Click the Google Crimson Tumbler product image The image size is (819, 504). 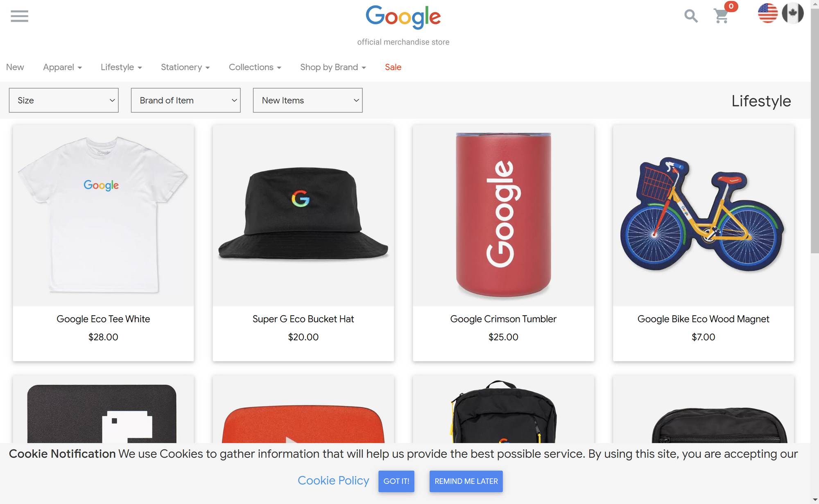pos(503,216)
